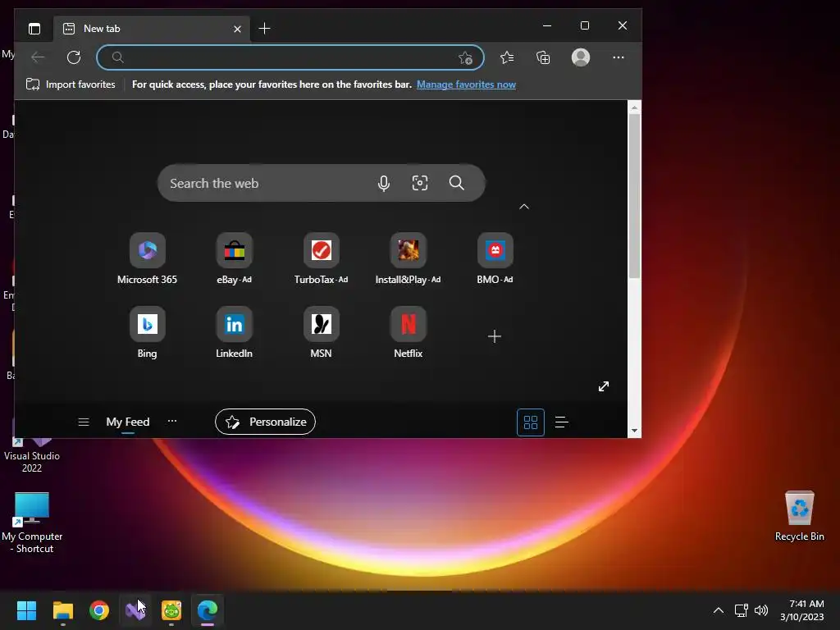Click Edge icon in taskbar

pyautogui.click(x=208, y=610)
